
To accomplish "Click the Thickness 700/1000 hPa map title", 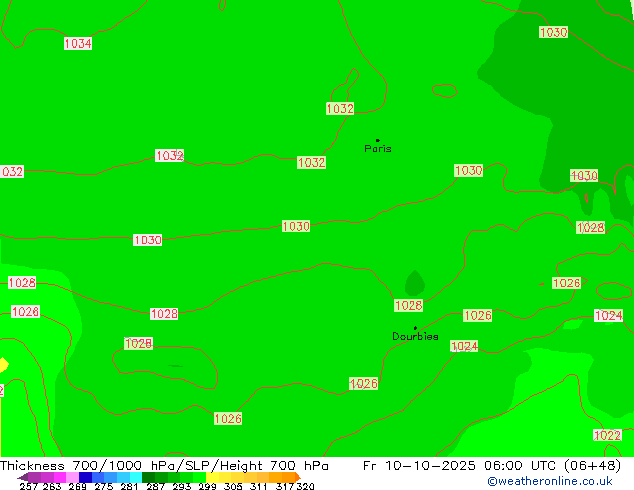I will coord(165,466).
